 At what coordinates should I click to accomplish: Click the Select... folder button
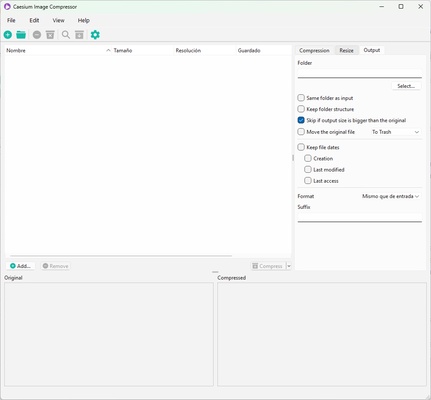(406, 86)
